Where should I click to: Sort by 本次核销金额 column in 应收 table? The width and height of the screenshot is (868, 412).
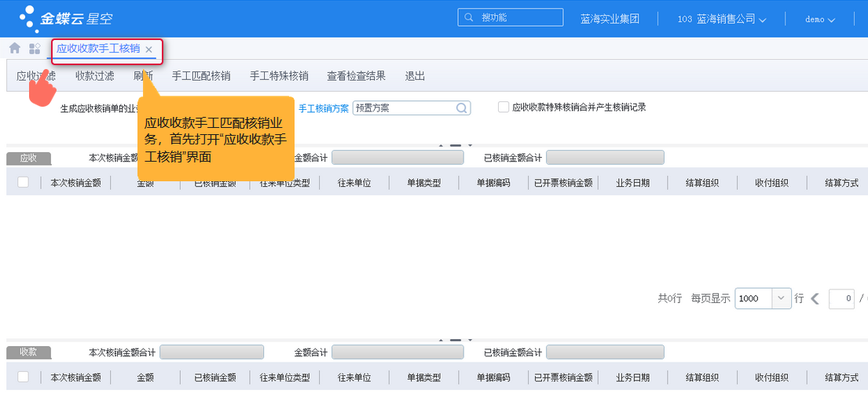tap(76, 183)
